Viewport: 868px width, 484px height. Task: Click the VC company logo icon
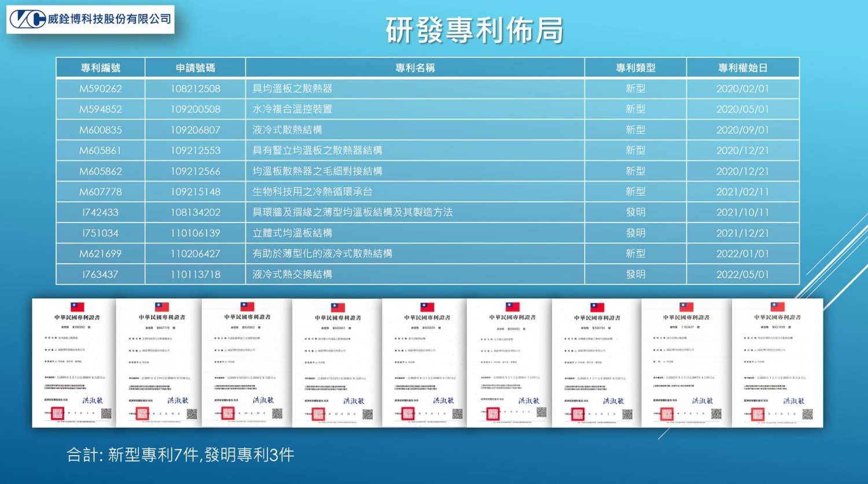point(27,19)
